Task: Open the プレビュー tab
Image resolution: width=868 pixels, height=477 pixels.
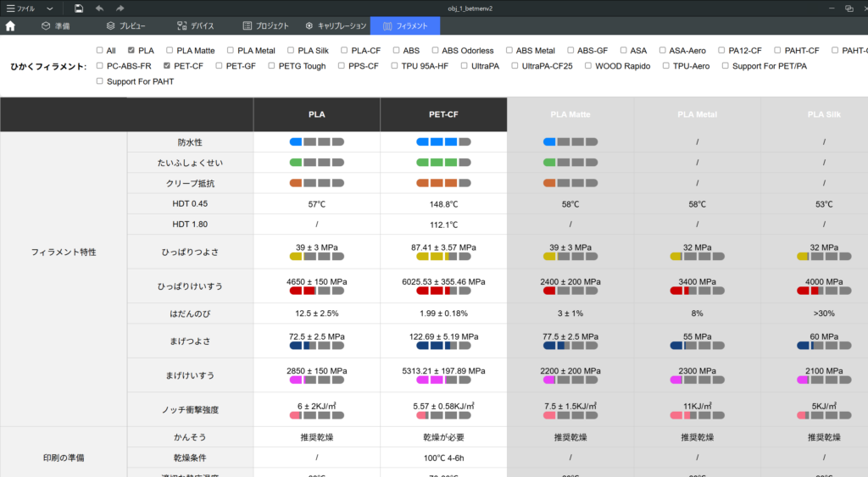Action: click(x=125, y=26)
